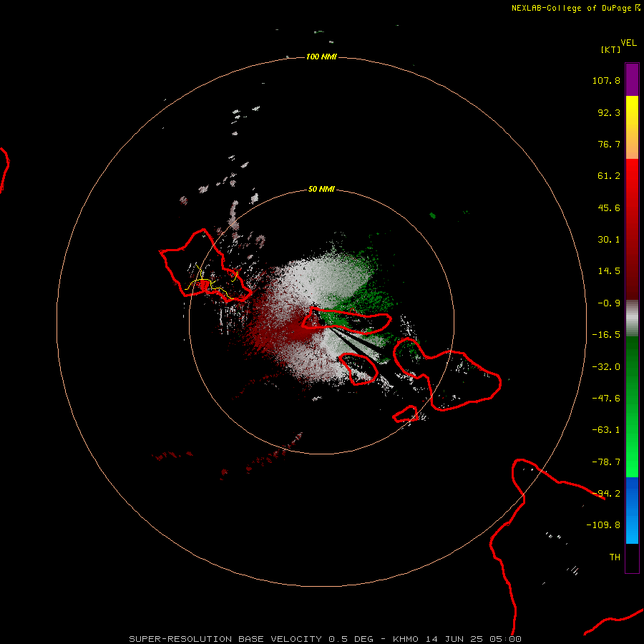The width and height of the screenshot is (644, 644).
Task: Click the -0.9 legend value
Action: point(609,303)
